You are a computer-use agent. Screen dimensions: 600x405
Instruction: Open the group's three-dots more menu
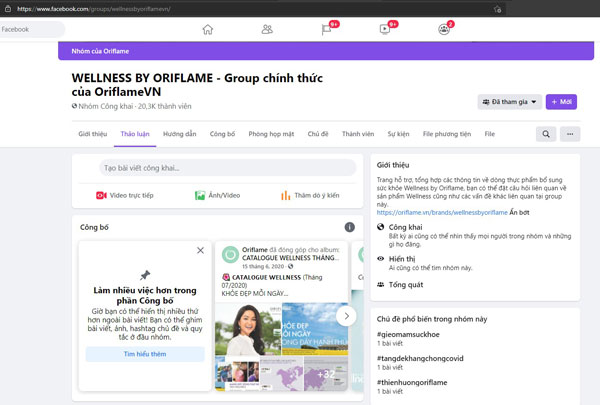coord(570,134)
